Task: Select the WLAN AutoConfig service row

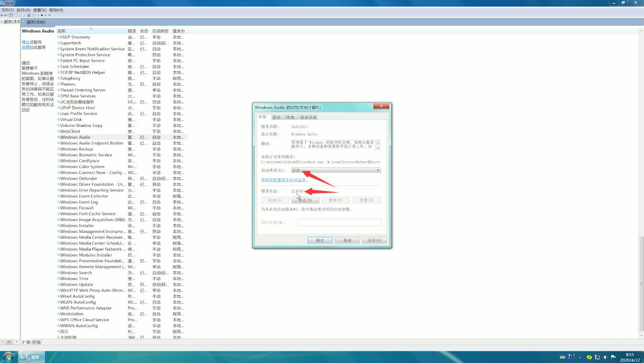Action: (x=122, y=302)
